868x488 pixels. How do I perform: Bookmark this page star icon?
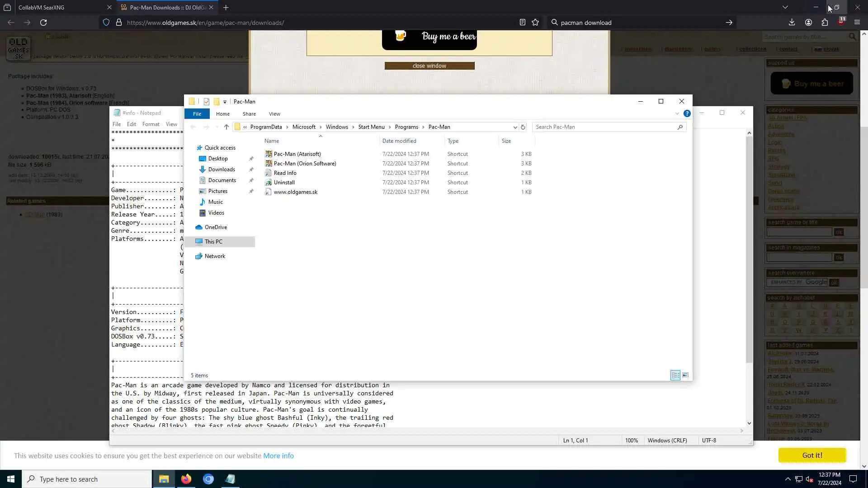[535, 23]
